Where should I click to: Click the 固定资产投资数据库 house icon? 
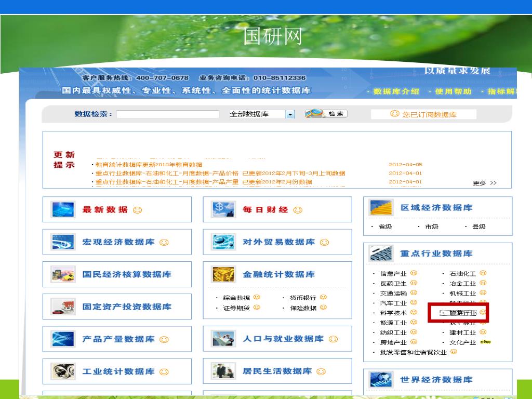63,307
